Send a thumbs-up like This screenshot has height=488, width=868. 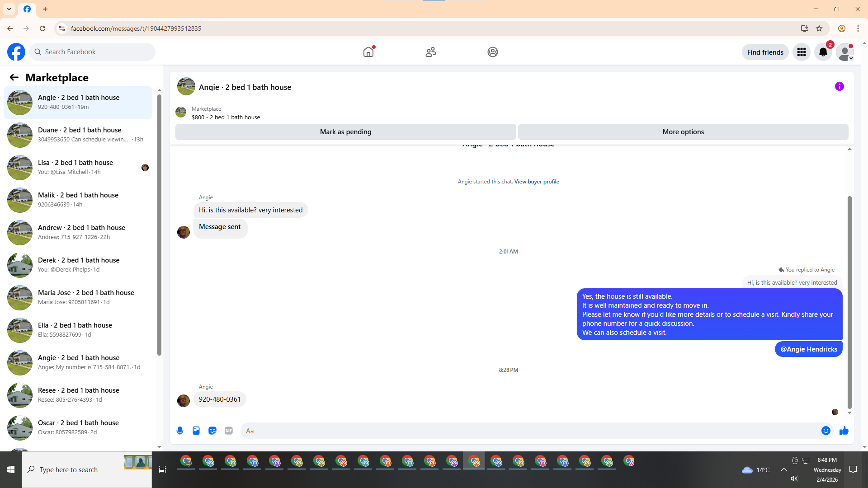844,431
